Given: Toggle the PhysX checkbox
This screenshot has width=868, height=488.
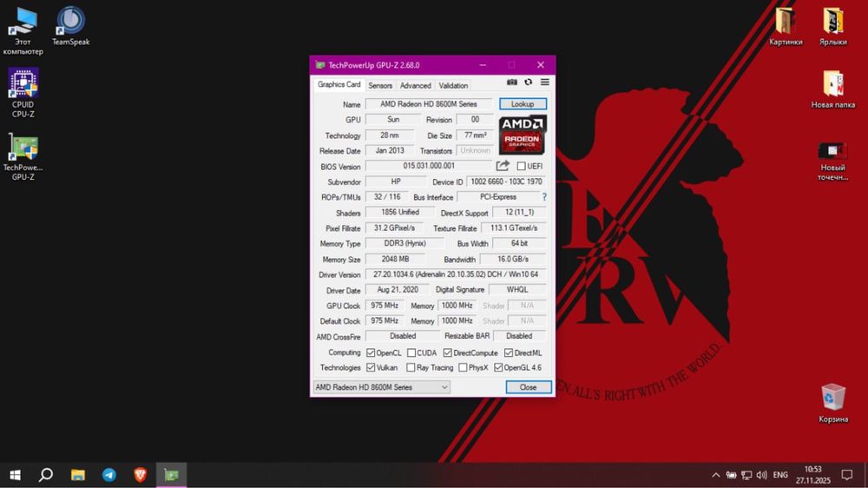Looking at the screenshot, I should click(x=463, y=367).
